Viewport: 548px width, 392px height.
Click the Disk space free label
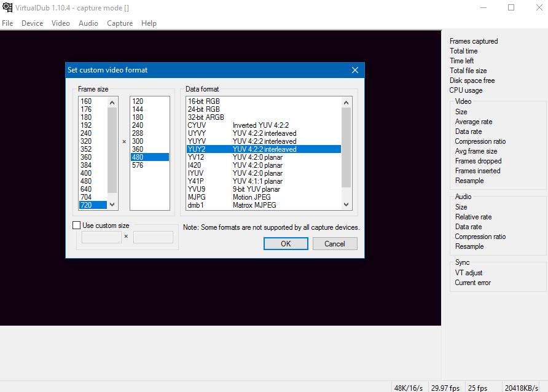click(472, 80)
